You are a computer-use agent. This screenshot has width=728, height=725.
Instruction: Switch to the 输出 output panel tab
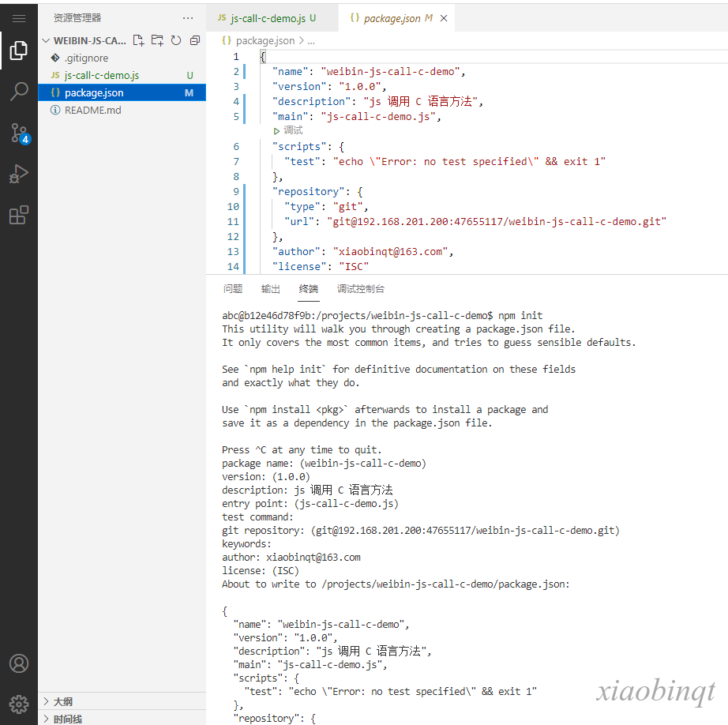click(271, 289)
